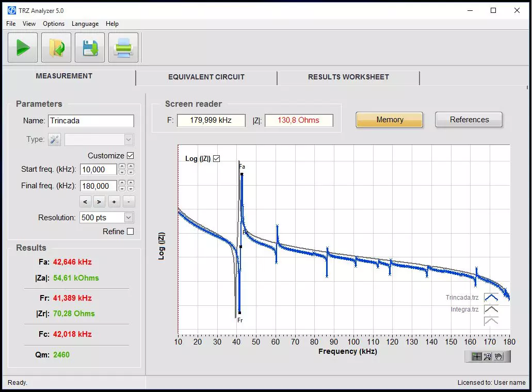Click the Type tools icon button
The width and height of the screenshot is (532, 392).
[54, 139]
